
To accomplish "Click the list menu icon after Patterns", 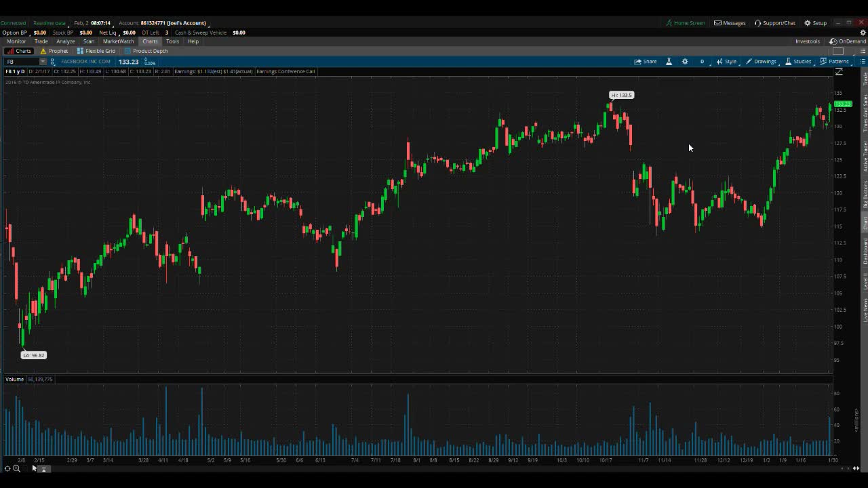I will click(863, 62).
